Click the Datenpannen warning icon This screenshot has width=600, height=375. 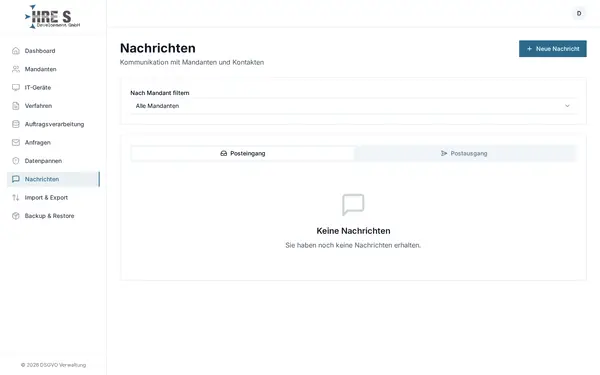tap(16, 161)
